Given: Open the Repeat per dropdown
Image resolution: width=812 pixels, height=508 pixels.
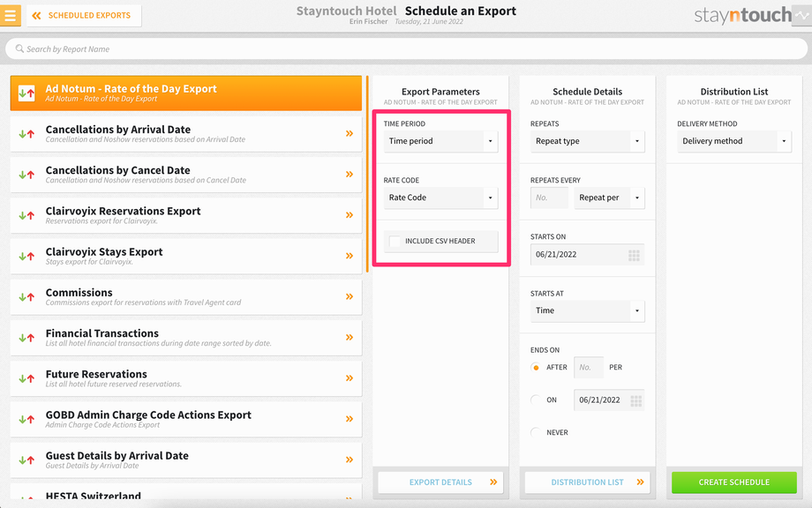Looking at the screenshot, I should click(609, 198).
